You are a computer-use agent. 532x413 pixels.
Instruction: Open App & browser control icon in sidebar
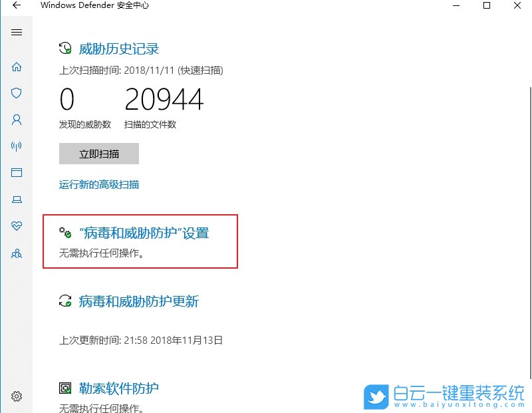pyautogui.click(x=16, y=172)
